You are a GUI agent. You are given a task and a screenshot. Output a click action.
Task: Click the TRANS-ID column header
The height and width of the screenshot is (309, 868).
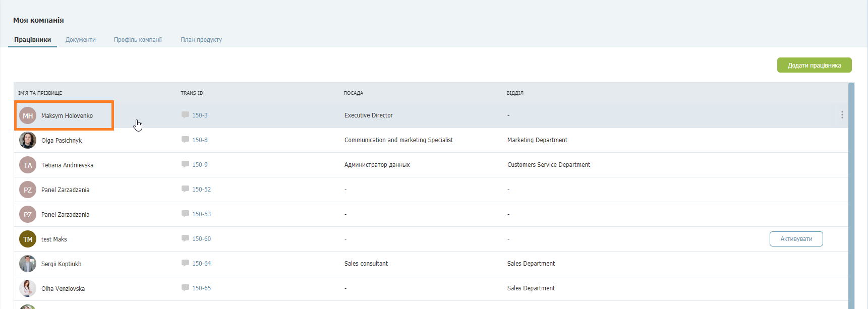pyautogui.click(x=192, y=93)
